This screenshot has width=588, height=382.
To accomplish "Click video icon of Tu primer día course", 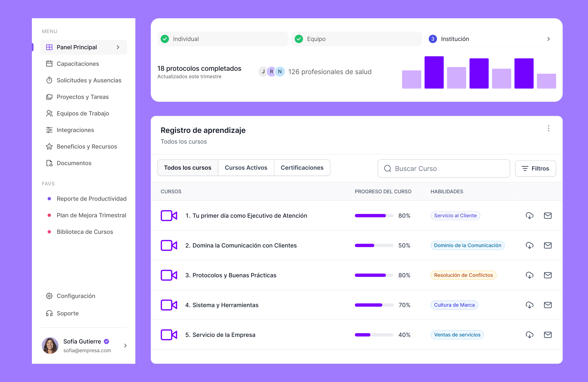I will 169,216.
